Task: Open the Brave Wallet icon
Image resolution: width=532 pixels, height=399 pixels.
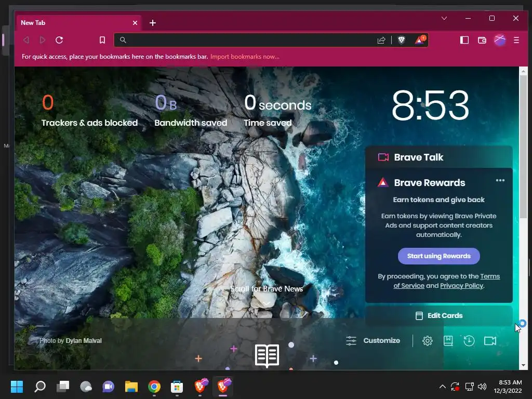Action: point(482,40)
